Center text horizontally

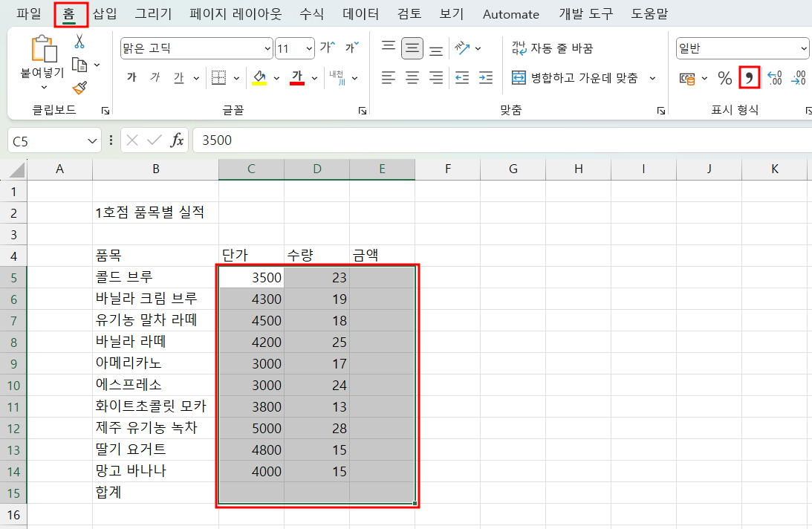click(412, 78)
